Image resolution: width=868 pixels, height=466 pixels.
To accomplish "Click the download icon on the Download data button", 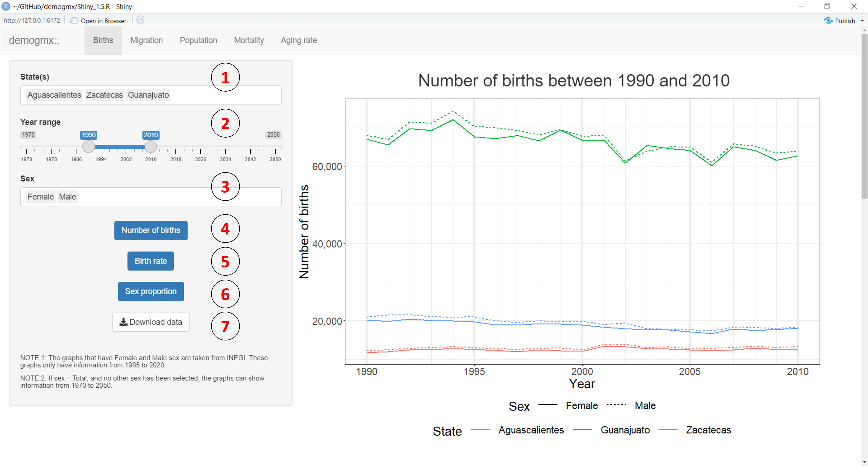I will (x=123, y=322).
